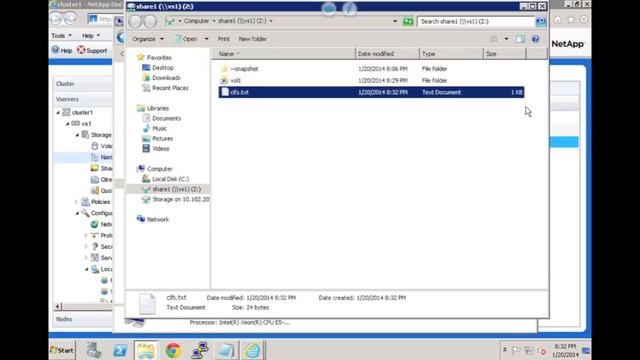Open the Organize dropdown menu
Screen dimensions: 640x360
pyautogui.click(x=148, y=39)
